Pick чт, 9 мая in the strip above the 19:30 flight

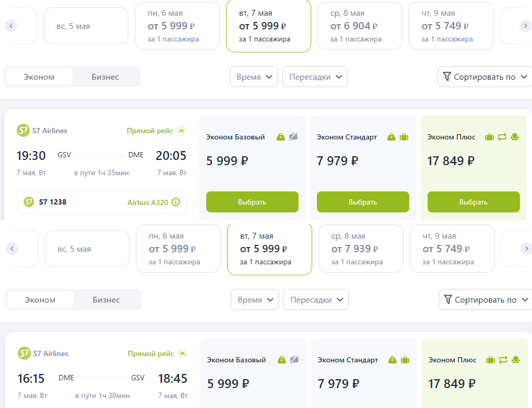coord(451,26)
